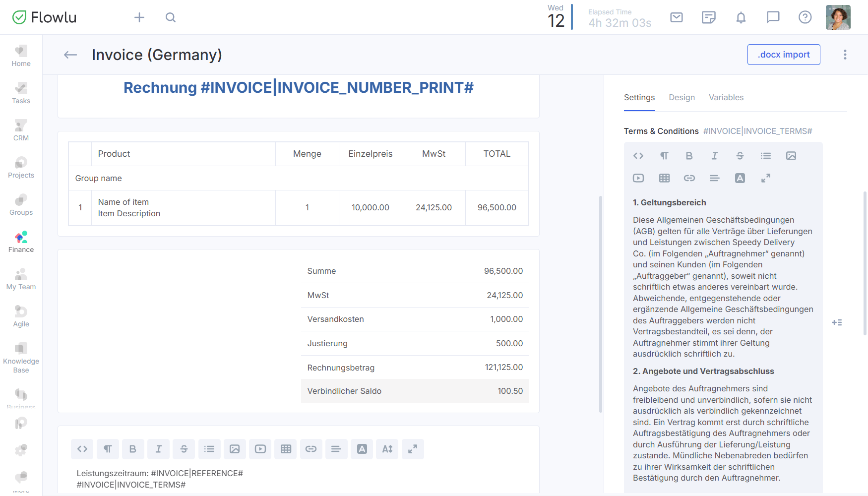
Task: Go to Home in the sidebar
Action: click(21, 56)
